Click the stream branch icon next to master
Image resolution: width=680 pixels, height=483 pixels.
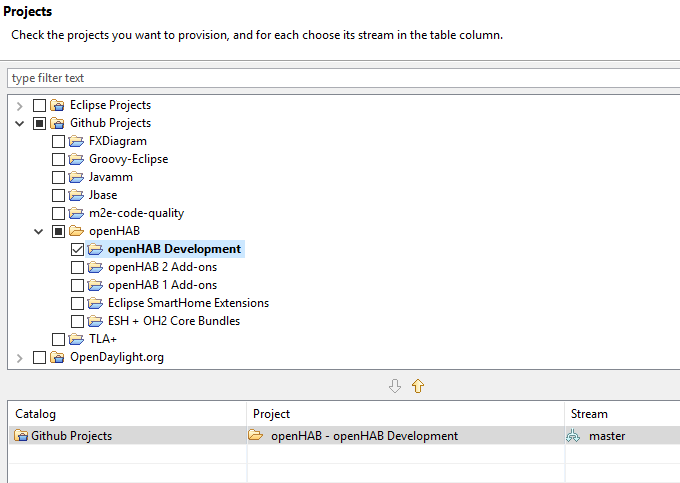(x=573, y=436)
